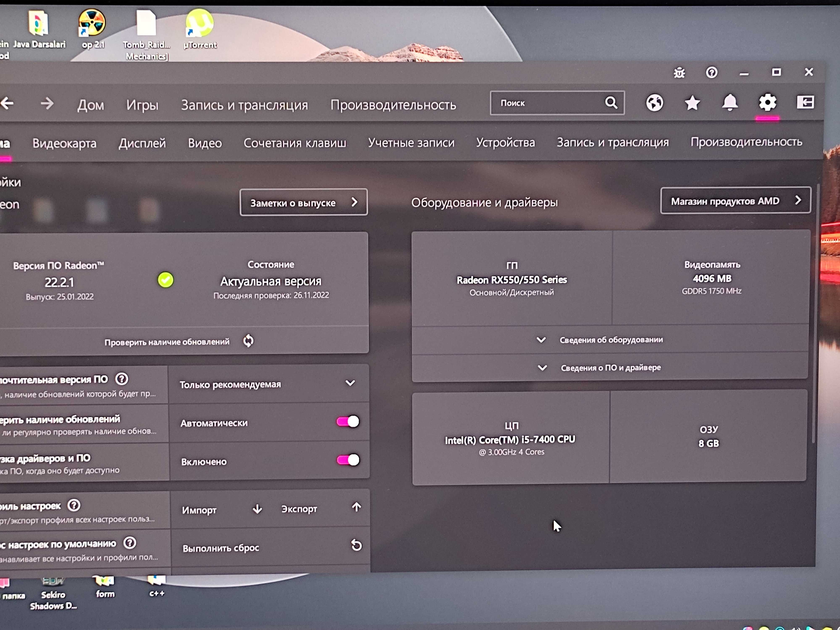Expand Сведения об оборудовании section
840x630 pixels.
[x=610, y=340]
